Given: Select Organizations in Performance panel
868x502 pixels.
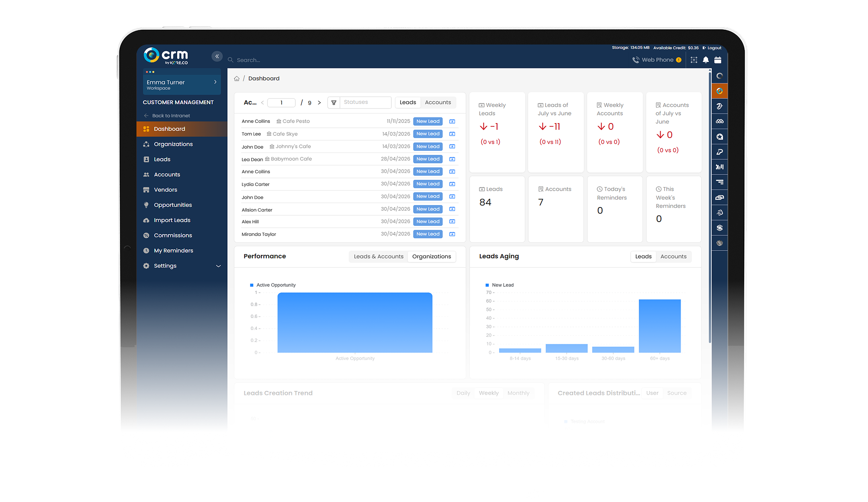Looking at the screenshot, I should (x=432, y=257).
